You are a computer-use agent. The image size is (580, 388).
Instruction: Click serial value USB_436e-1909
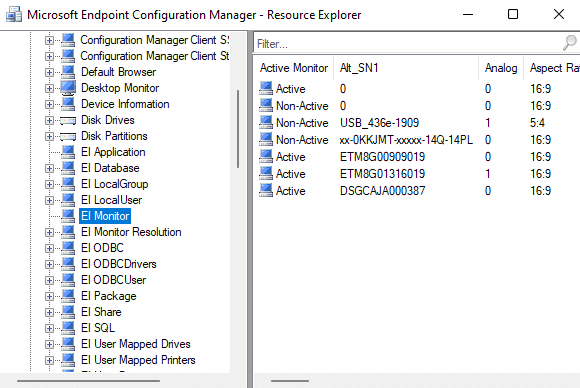[x=379, y=123]
